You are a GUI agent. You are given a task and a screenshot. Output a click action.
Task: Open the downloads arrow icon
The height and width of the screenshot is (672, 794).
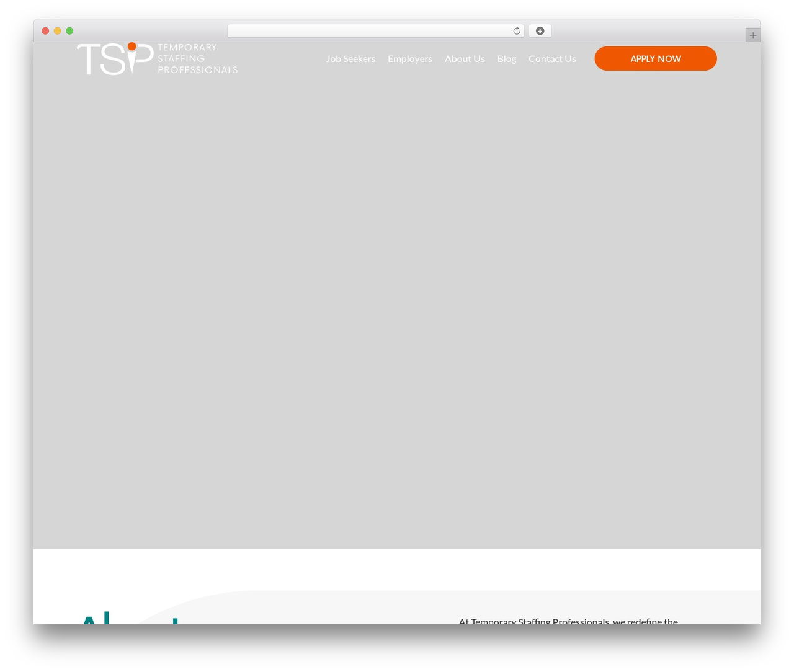point(540,31)
